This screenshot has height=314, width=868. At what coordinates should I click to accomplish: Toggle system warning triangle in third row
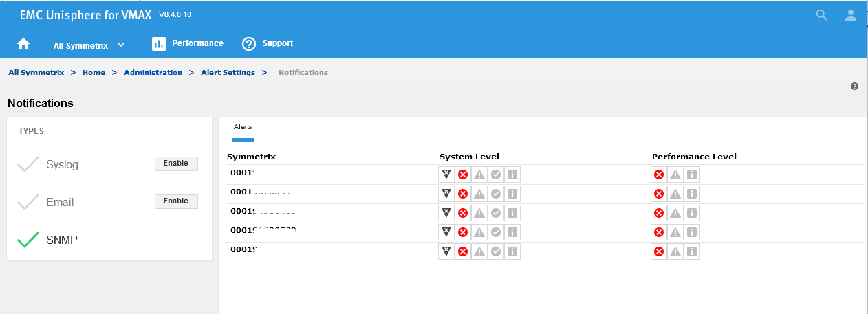[x=479, y=213]
